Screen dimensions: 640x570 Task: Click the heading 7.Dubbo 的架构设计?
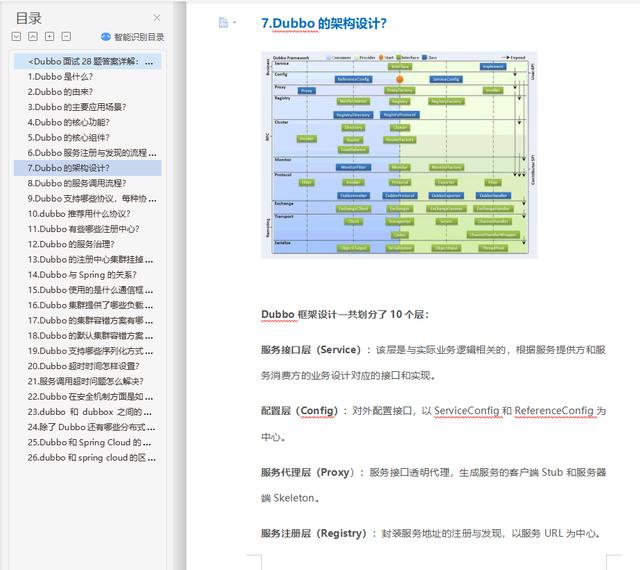(x=324, y=23)
